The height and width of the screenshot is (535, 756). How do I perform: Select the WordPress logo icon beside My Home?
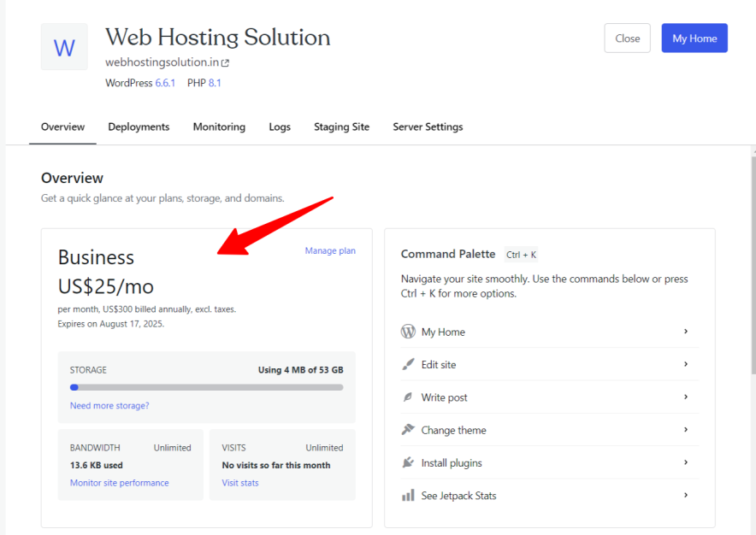tap(408, 332)
